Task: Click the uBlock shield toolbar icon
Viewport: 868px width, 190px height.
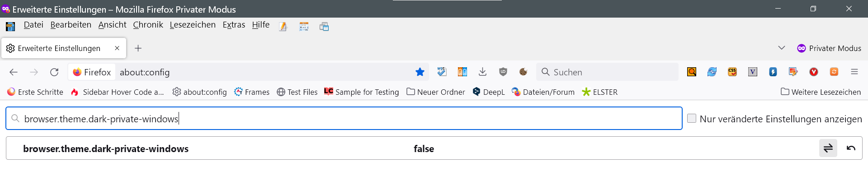Action: coord(503,72)
